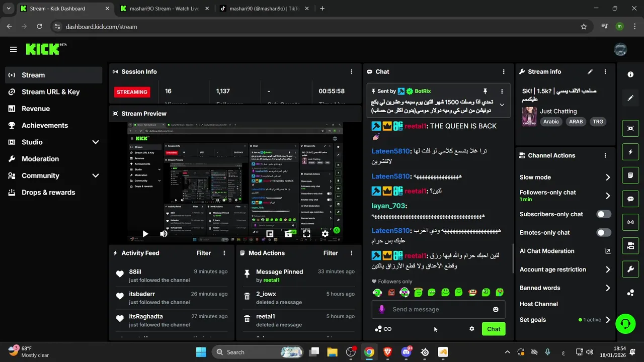Open the hamburger menu beside Kick logo
644x362 pixels.
coord(13,49)
